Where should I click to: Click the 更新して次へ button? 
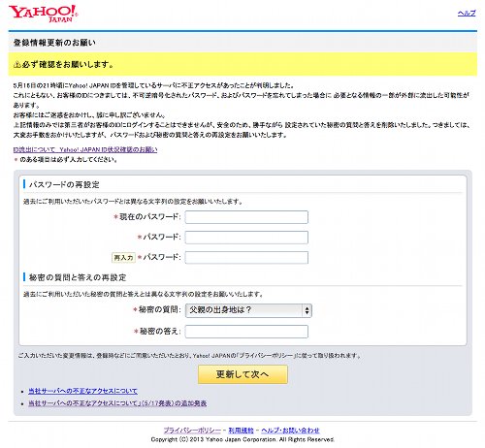tap(242, 374)
